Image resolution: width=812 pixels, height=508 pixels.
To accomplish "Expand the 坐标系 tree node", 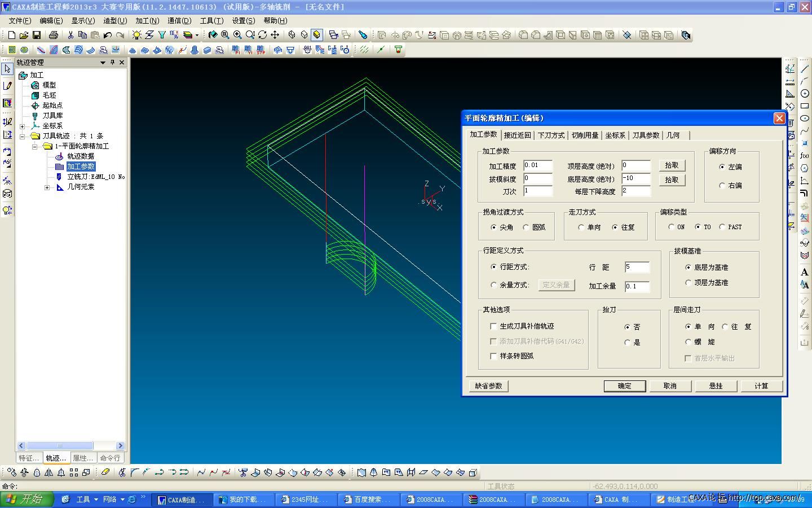I will pos(23,126).
